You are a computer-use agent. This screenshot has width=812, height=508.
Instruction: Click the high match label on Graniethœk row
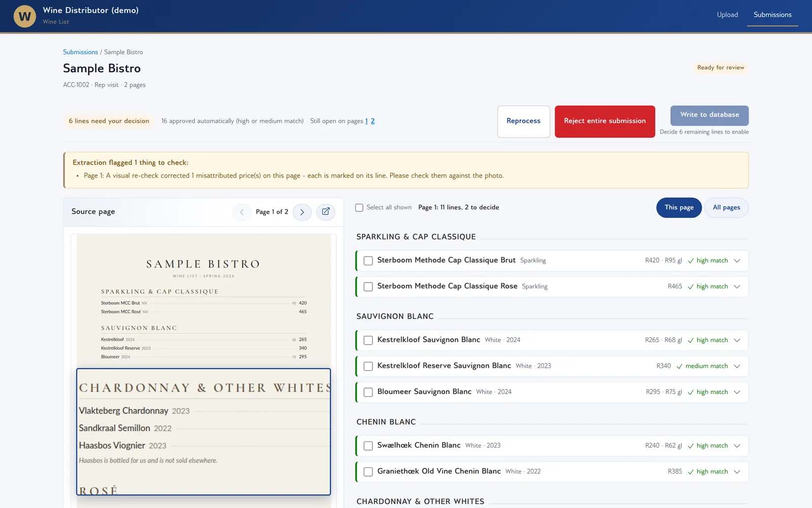coord(712,472)
